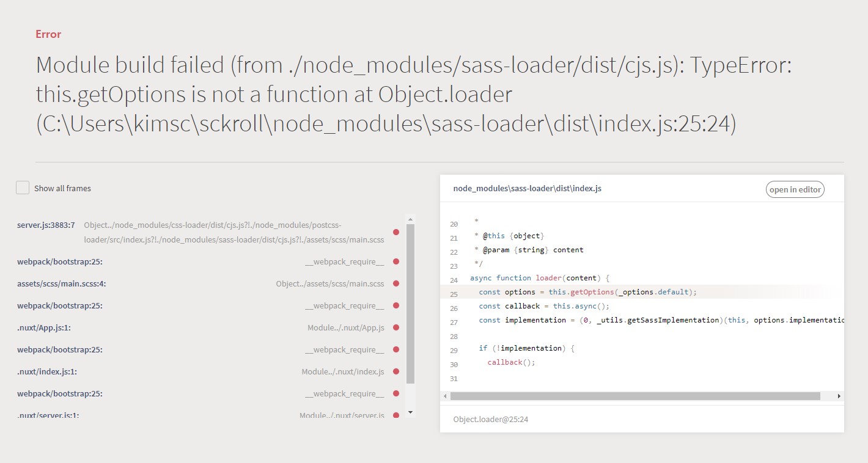Click the Object.loader@25:24 footer text
Screen dimensions: 868x463
coord(490,419)
